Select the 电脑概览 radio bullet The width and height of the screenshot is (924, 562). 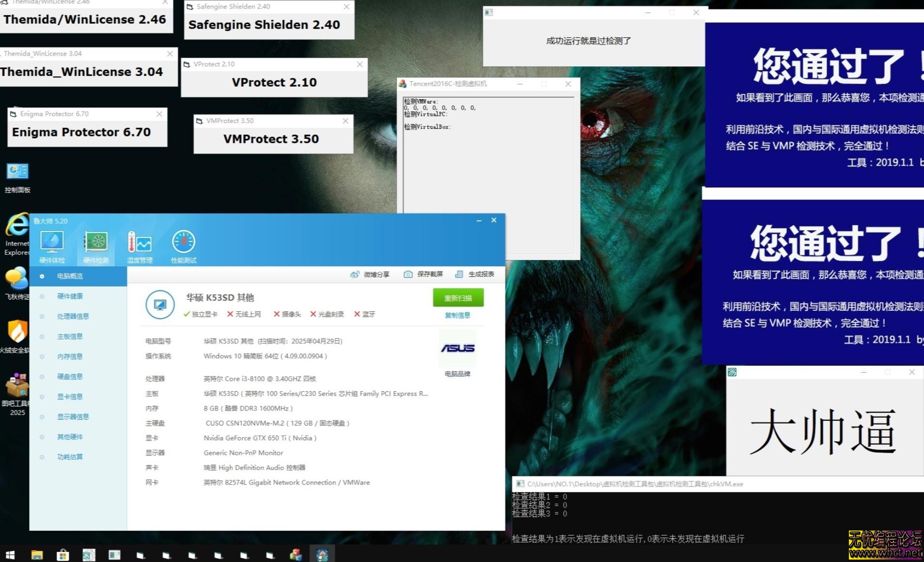pos(43,276)
